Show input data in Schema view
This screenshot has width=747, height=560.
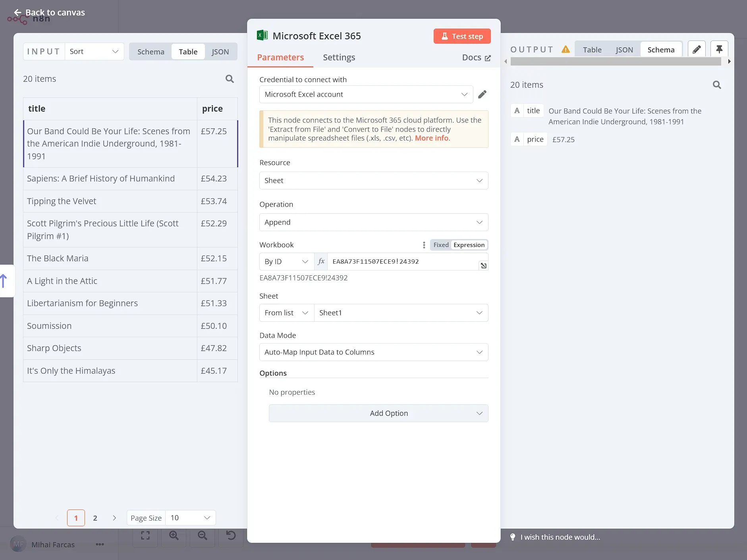(151, 52)
